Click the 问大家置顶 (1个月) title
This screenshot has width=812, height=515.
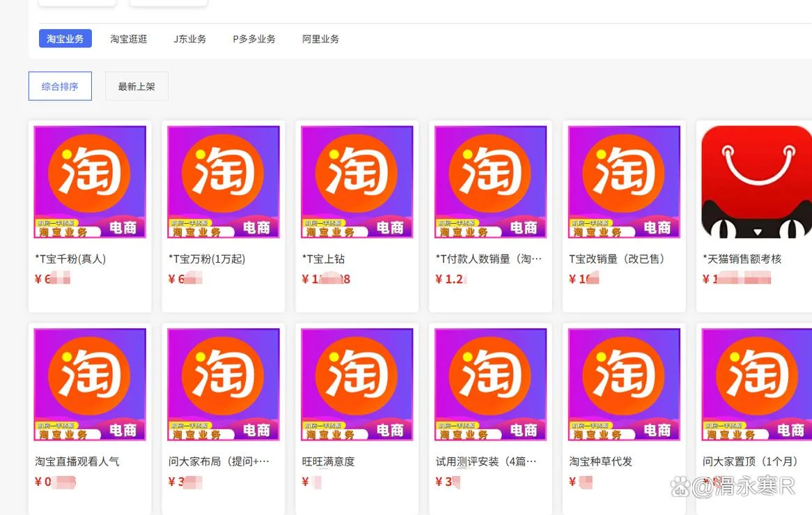tap(750, 461)
